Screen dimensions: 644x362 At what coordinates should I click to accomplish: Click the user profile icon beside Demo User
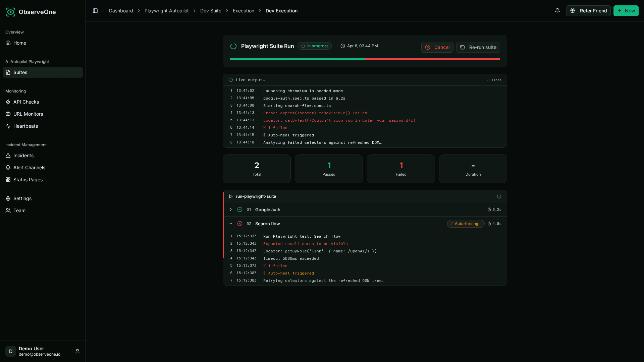coord(77,351)
